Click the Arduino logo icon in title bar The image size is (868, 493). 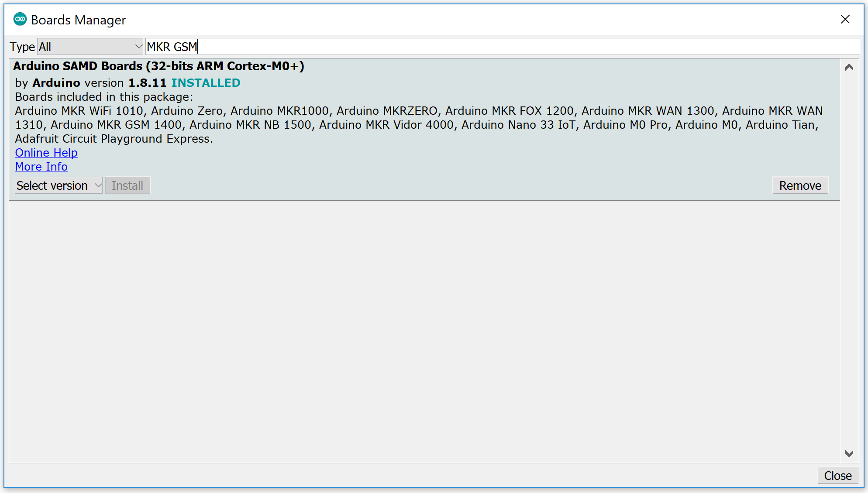[20, 20]
